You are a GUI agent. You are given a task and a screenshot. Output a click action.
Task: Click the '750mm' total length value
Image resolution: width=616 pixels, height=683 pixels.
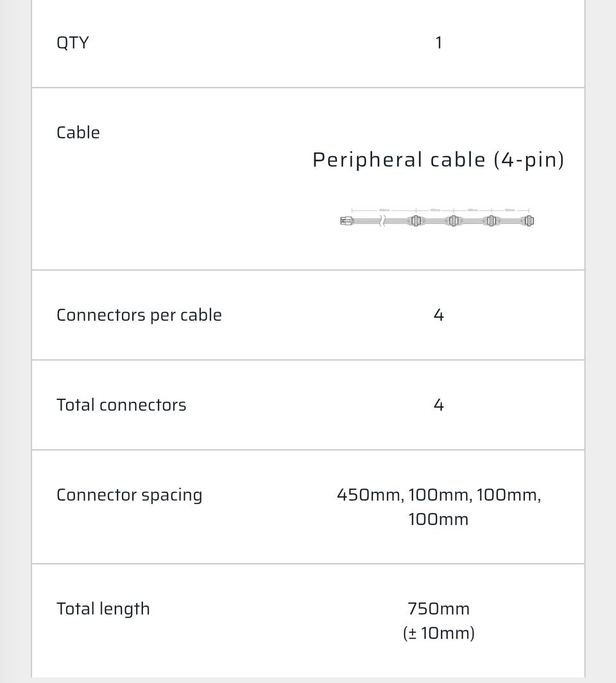click(x=438, y=609)
